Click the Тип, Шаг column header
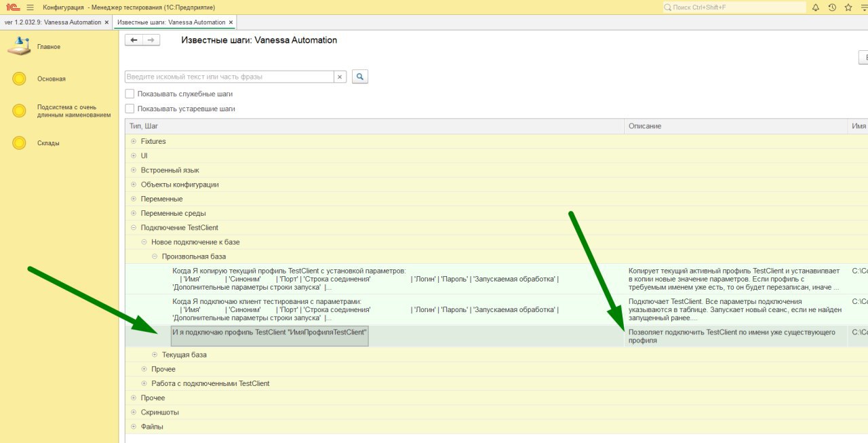 376,126
